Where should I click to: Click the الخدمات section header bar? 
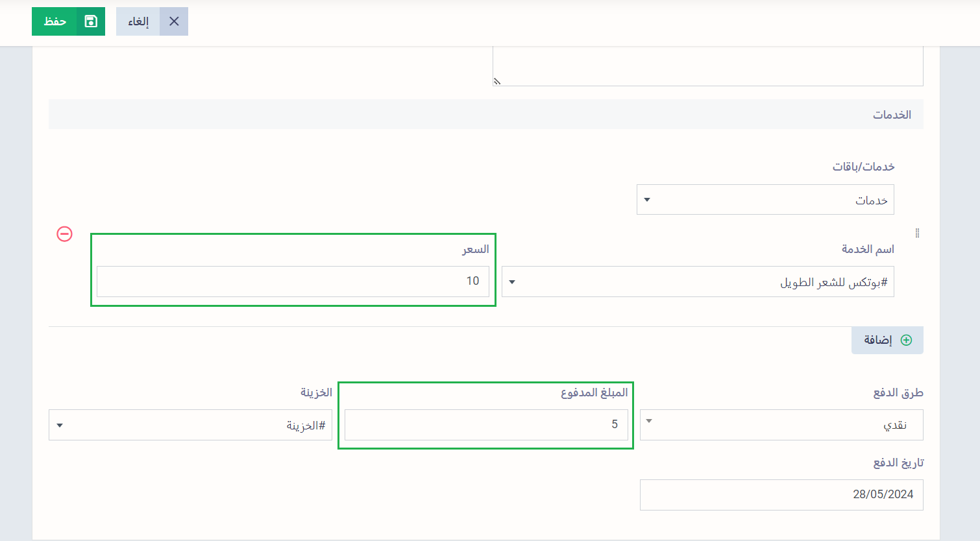pos(486,114)
